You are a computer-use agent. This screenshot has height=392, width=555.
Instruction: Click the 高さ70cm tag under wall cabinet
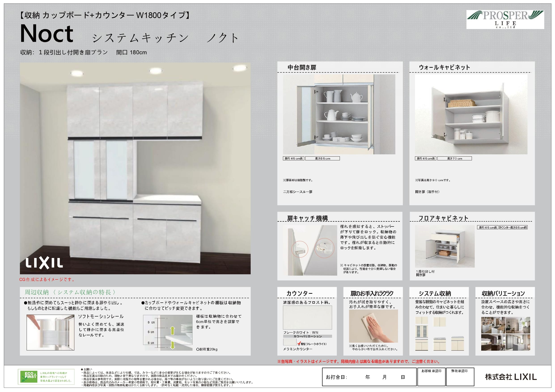(454, 158)
